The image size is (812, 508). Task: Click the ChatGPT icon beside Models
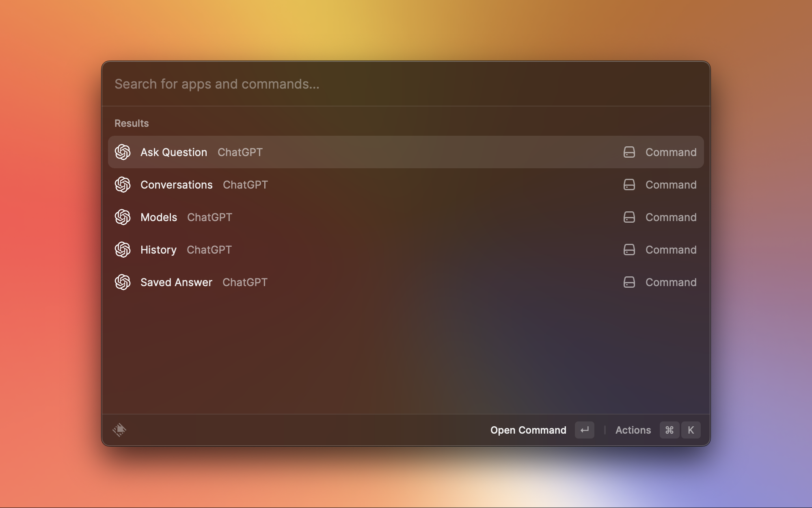[123, 217]
